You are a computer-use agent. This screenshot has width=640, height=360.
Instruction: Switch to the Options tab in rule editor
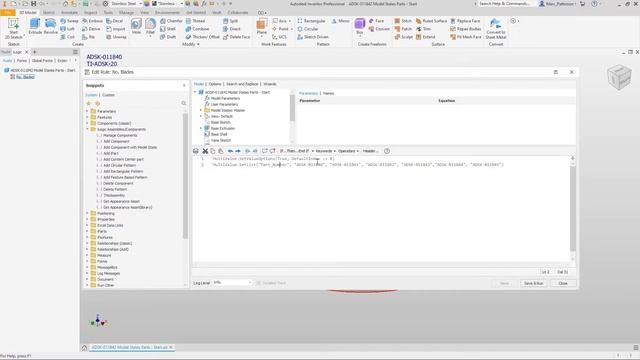click(215, 84)
